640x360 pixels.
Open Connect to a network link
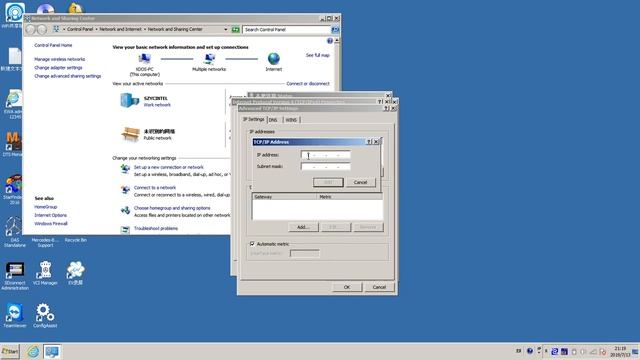pos(155,188)
